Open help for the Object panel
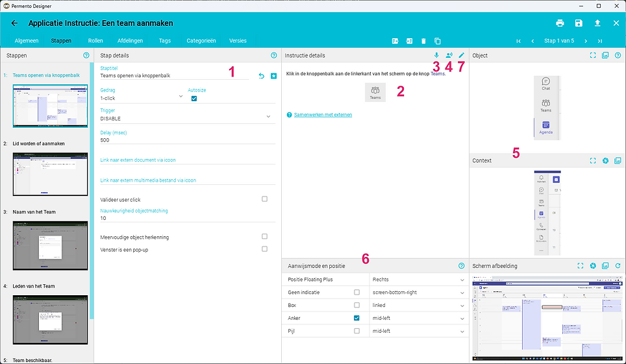This screenshot has width=626, height=364. [618, 56]
